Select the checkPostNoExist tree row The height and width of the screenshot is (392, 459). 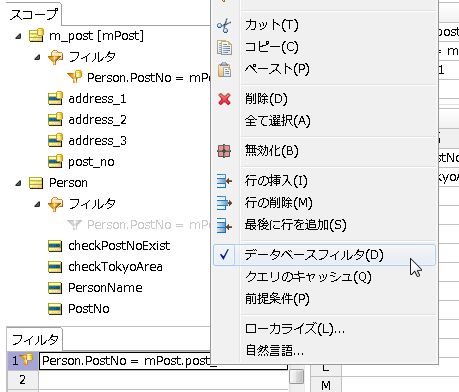pyautogui.click(x=119, y=246)
